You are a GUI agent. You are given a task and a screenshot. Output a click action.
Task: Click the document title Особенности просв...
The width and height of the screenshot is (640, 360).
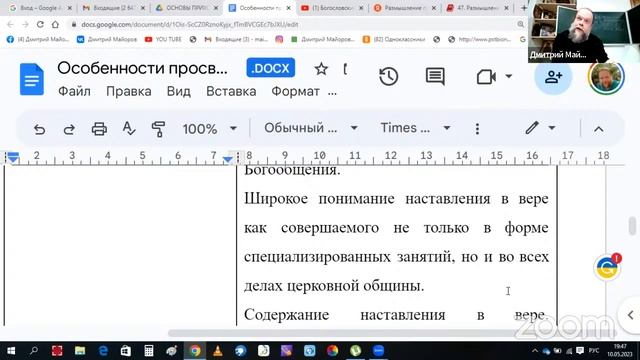(142, 68)
